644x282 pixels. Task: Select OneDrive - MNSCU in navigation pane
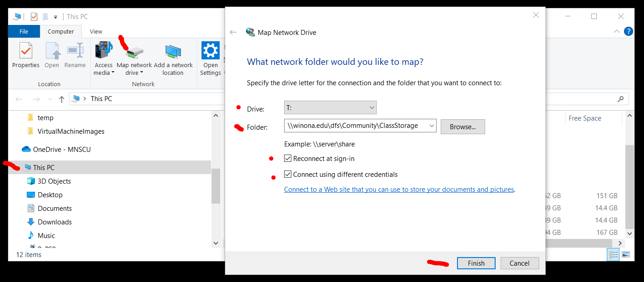62,150
